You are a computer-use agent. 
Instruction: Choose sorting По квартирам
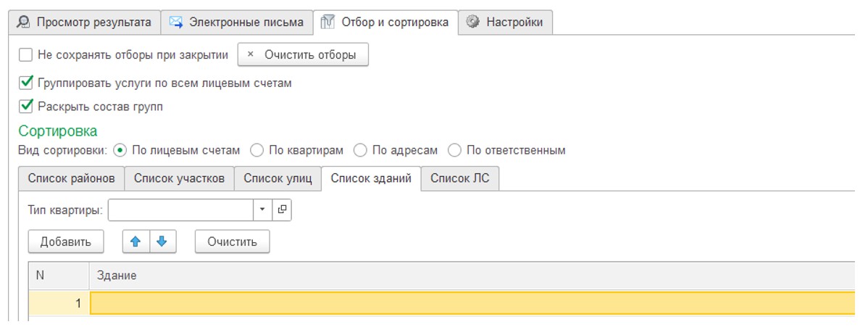pyautogui.click(x=256, y=150)
